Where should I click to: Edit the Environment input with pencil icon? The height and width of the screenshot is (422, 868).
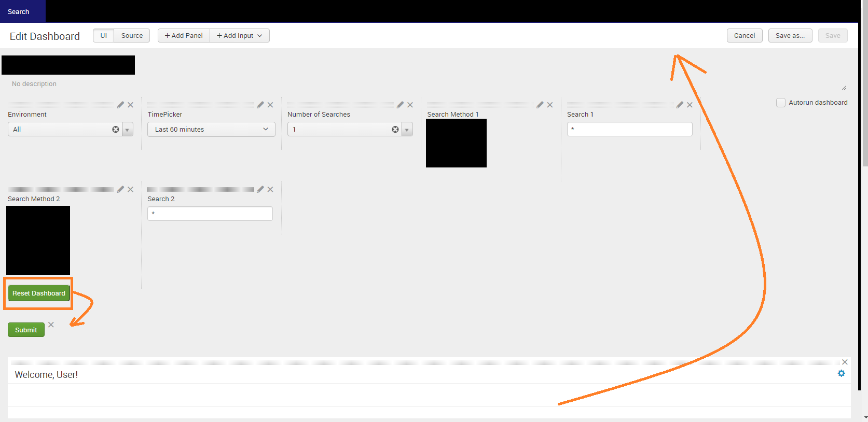click(x=120, y=105)
